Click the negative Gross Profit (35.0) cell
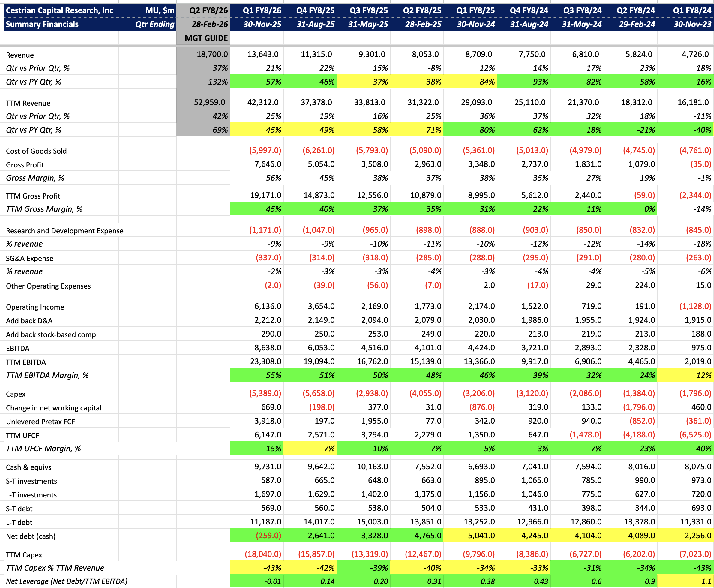Image resolution: width=714 pixels, height=588 pixels. pos(700,164)
